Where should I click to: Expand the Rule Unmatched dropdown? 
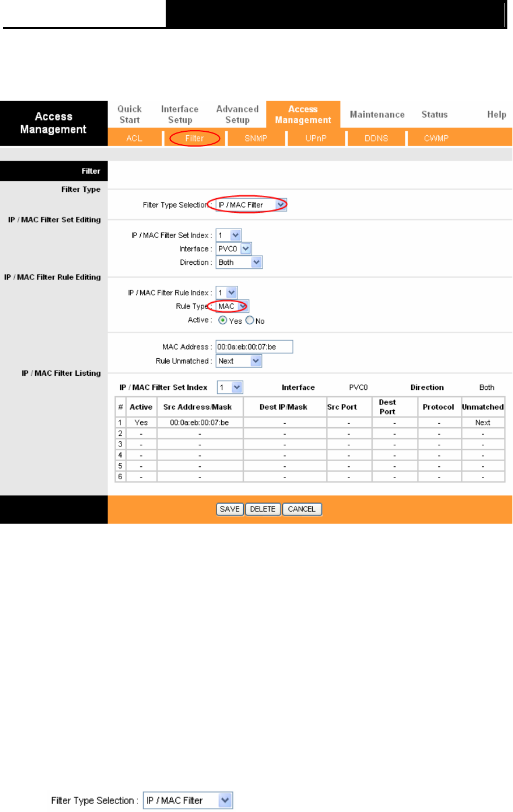point(239,361)
